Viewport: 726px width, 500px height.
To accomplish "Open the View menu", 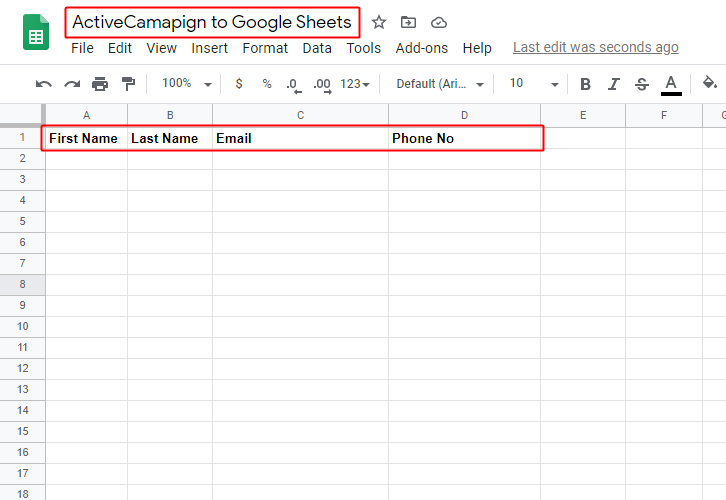I will click(162, 48).
